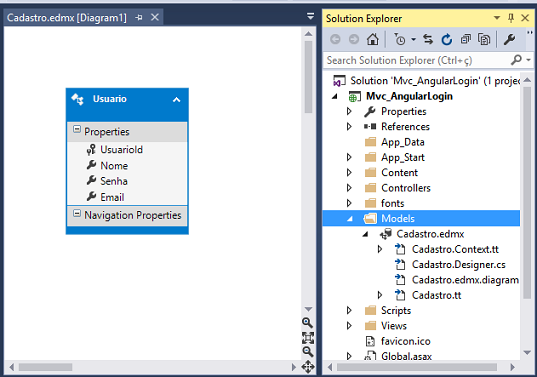Select Cadastro.Designer.cs file
Viewport: 537px width, 377px height.
(x=459, y=264)
